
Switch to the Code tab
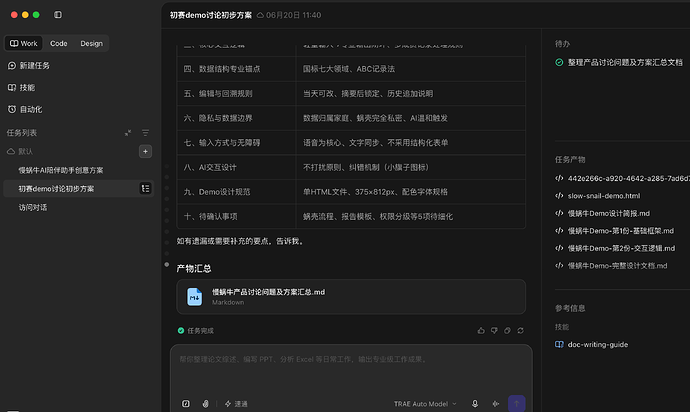(59, 43)
